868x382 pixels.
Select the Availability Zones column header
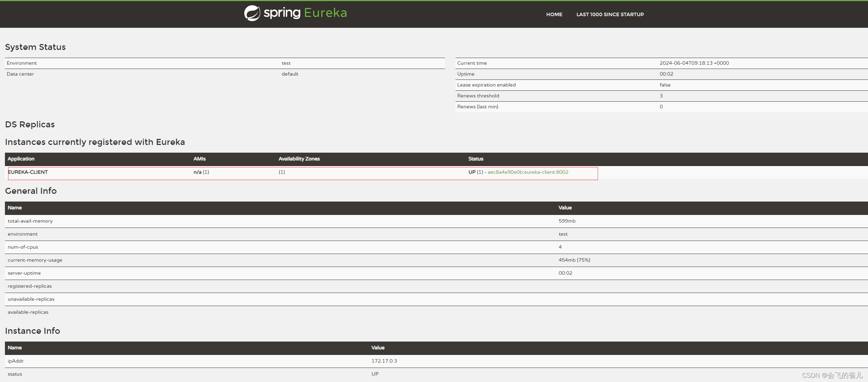tap(299, 159)
